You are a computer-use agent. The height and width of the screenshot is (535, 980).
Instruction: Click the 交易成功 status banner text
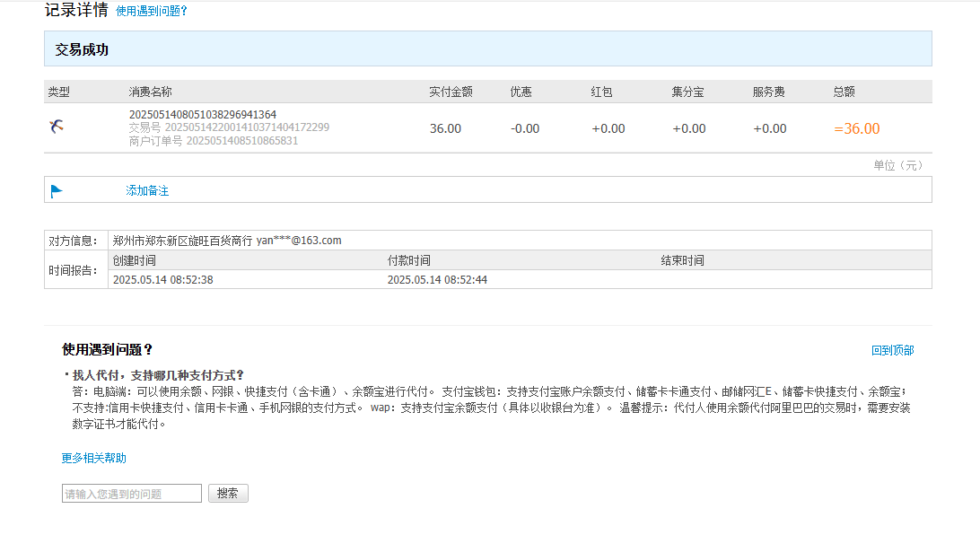point(82,50)
